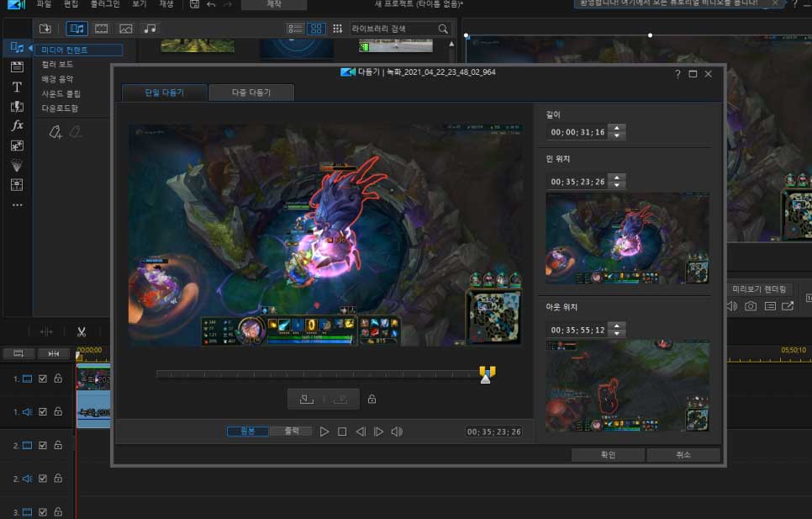This screenshot has height=519, width=812.
Task: Open the Project Room clapperboard icon
Action: (17, 66)
